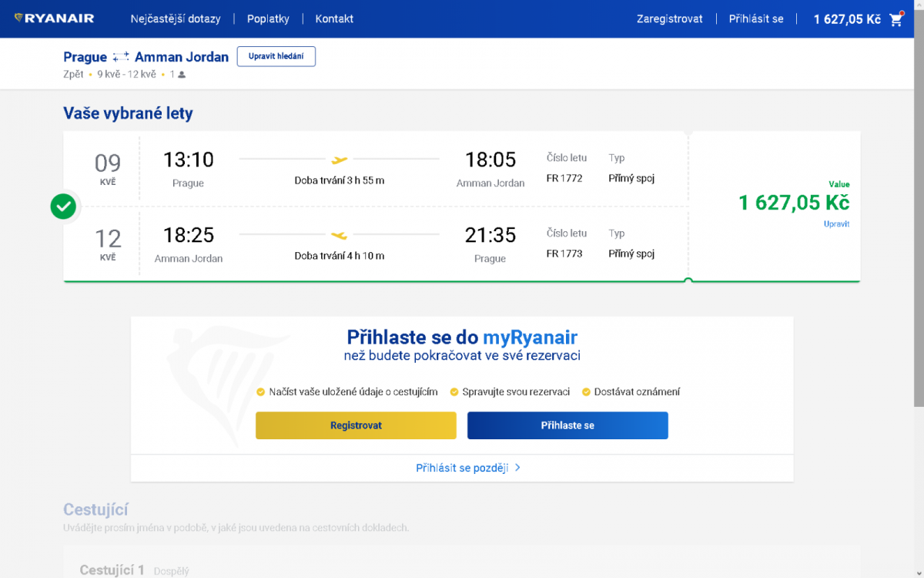Click the vertical page scrollbar
924x578 pixels.
point(918,231)
